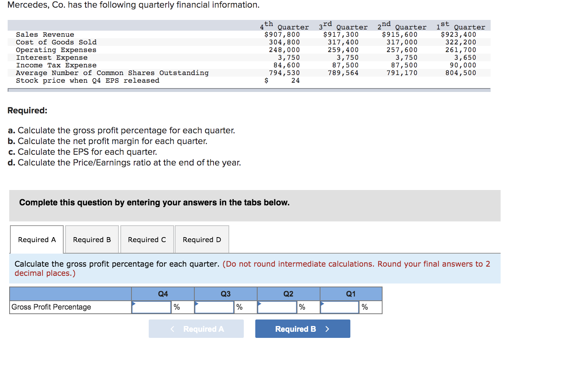Viewport: 588px width, 367px height.
Task: Click the blue corner flag in the Q4 field
Action: click(133, 303)
